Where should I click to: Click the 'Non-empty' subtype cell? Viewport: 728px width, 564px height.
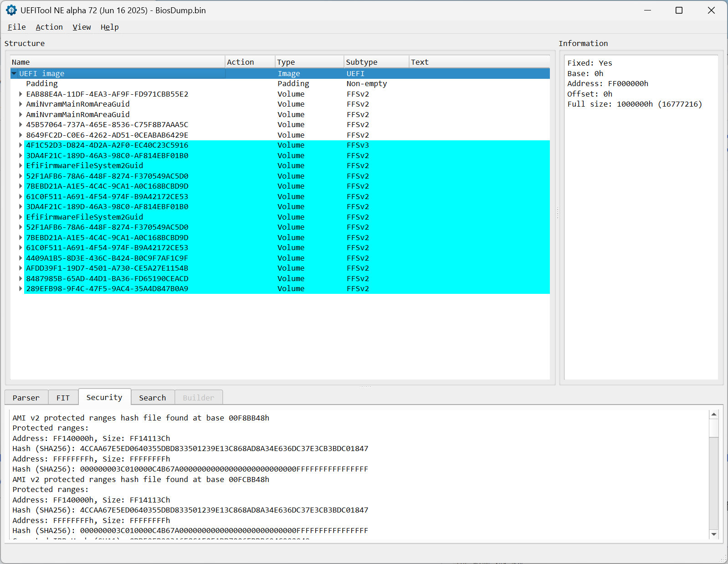click(x=367, y=83)
